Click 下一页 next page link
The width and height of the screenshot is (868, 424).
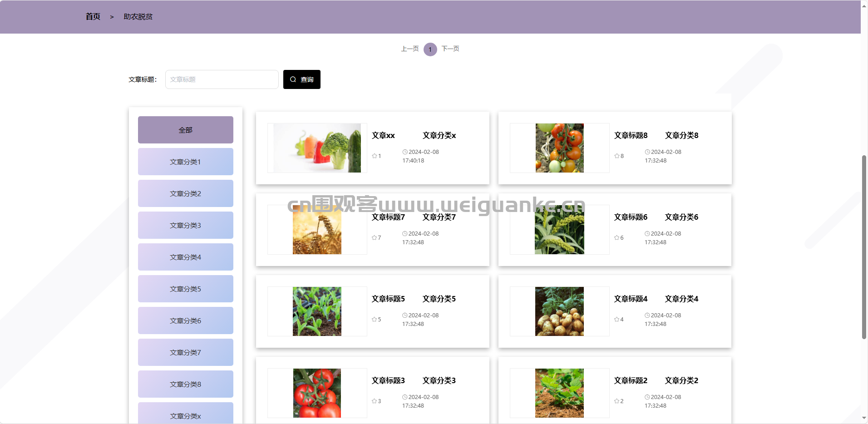[x=450, y=49]
